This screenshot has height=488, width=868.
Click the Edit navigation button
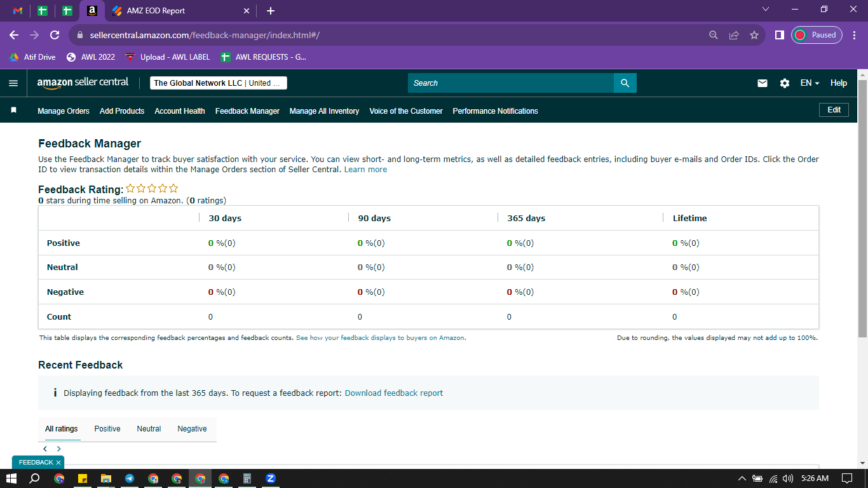pos(834,110)
